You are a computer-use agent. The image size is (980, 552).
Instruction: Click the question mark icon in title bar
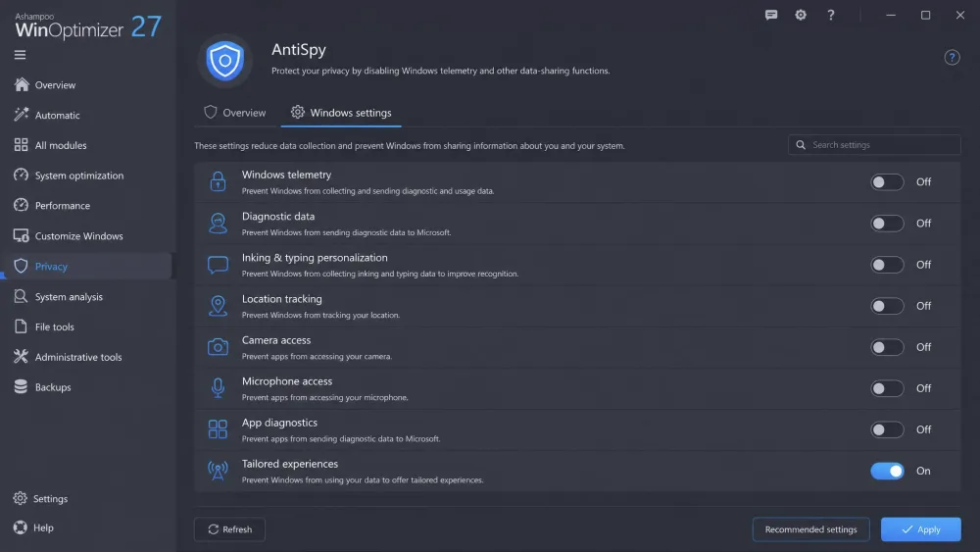click(831, 15)
